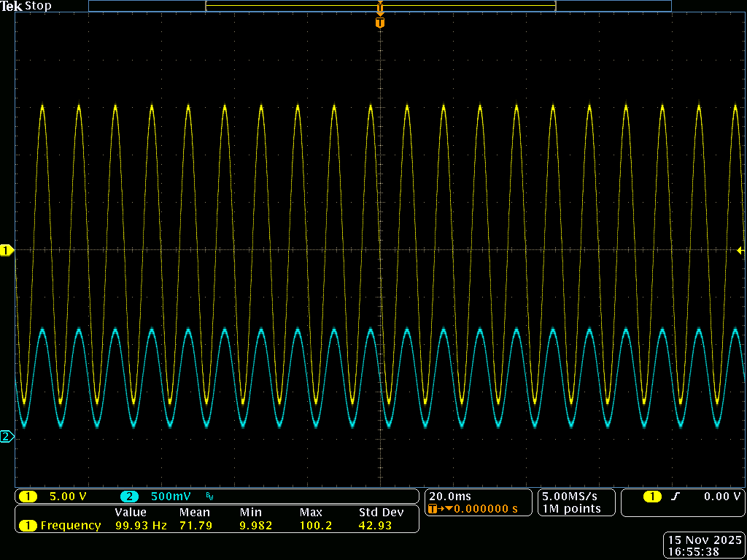Click the Stop acquisition status label
Image resolution: width=747 pixels, height=560 pixels.
(39, 6)
